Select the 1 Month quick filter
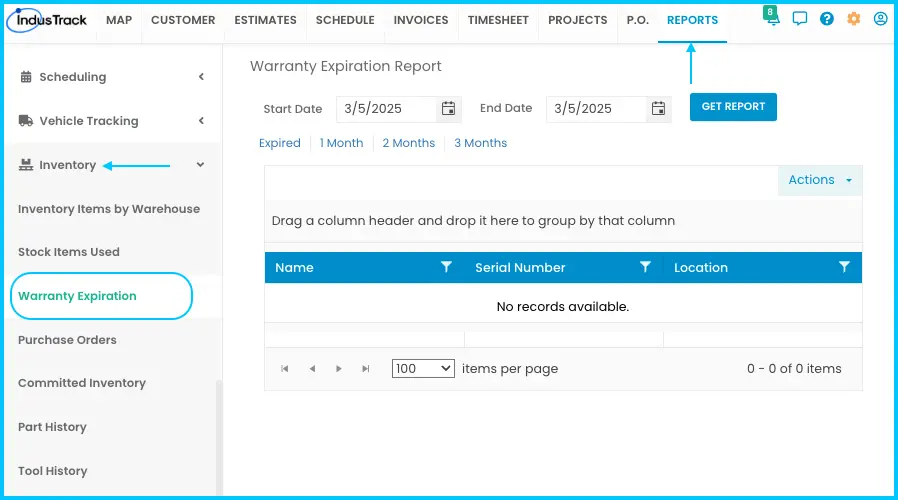This screenshot has height=500, width=898. click(341, 143)
